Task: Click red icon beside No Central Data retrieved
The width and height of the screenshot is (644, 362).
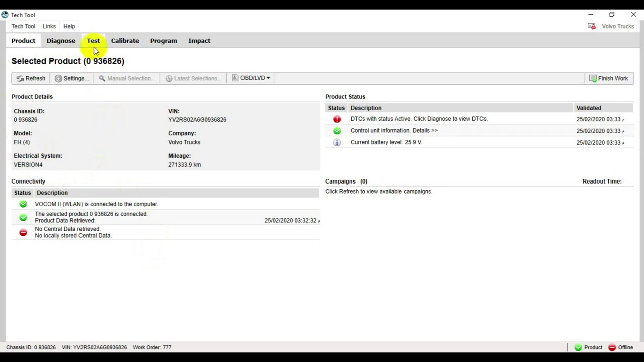Action: coord(23,232)
